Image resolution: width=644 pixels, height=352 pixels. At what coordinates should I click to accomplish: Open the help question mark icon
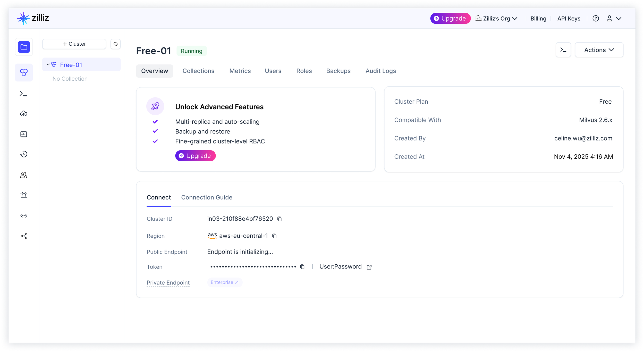tap(596, 19)
